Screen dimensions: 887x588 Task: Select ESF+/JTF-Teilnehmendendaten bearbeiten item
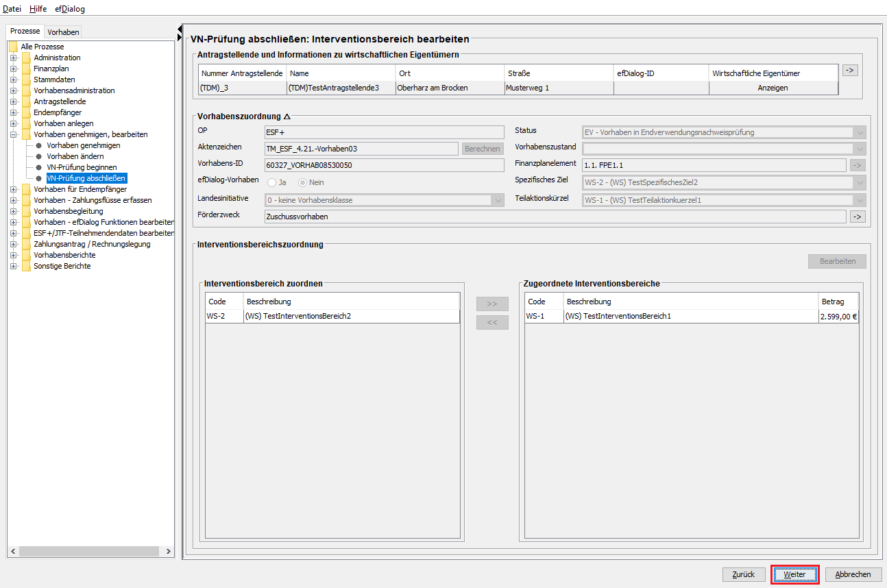(104, 233)
